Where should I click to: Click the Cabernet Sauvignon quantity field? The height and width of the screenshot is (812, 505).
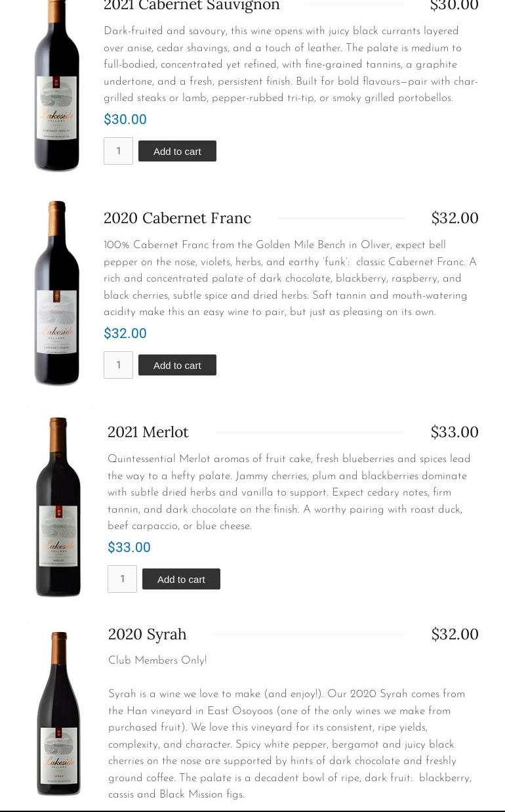(118, 151)
